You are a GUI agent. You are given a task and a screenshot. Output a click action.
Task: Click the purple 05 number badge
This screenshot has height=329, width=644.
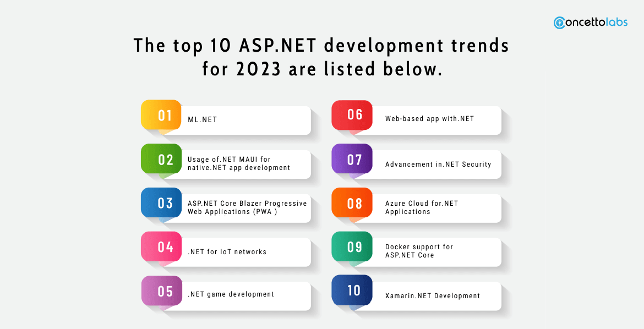click(161, 291)
